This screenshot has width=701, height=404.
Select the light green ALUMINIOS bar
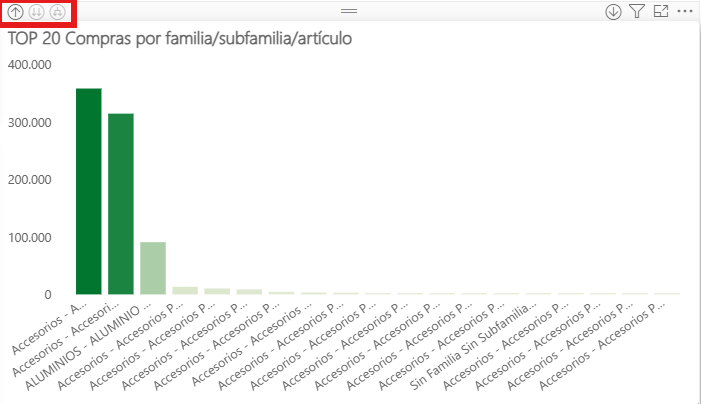(x=153, y=268)
